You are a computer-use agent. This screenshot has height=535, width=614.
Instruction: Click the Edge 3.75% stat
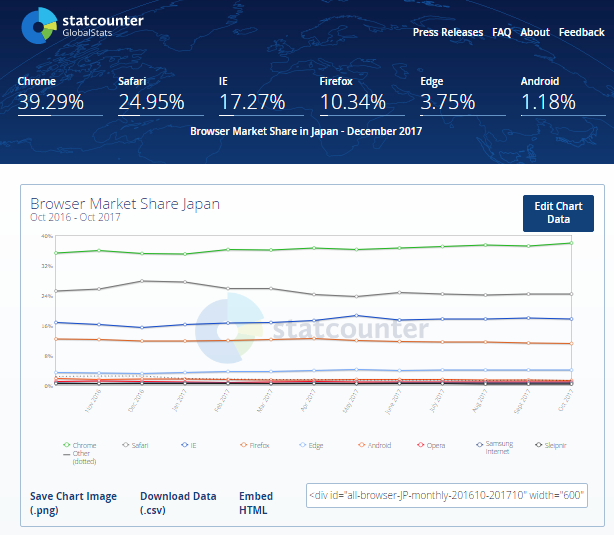click(462, 96)
